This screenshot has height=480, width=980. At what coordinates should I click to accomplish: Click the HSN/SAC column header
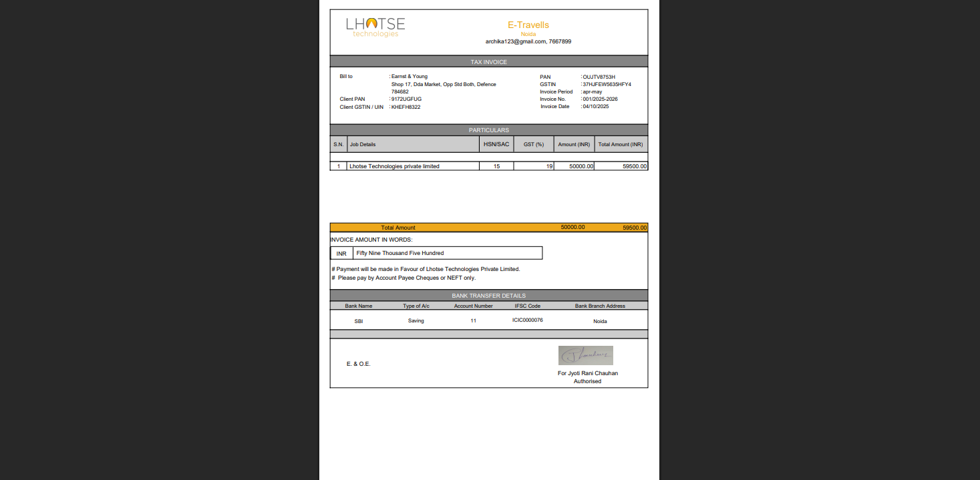coord(496,144)
